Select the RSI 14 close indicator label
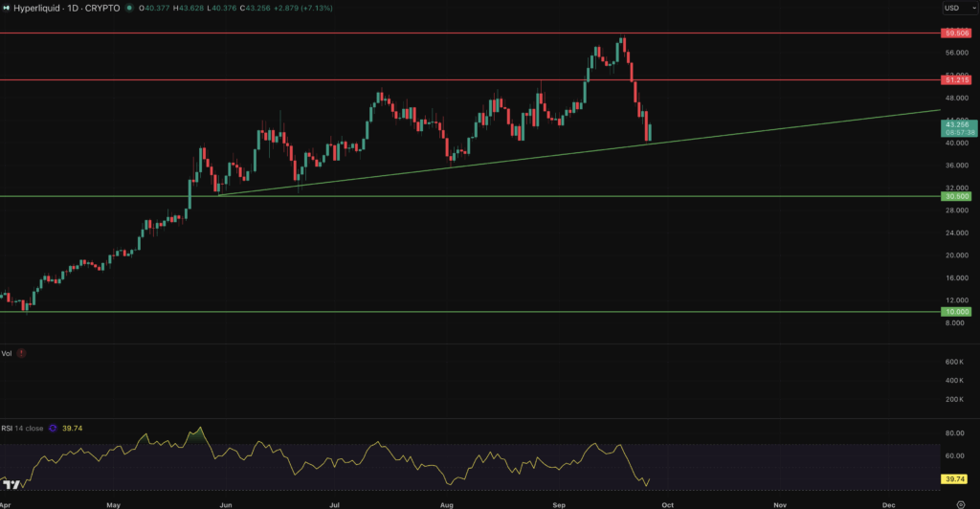 (x=23, y=429)
